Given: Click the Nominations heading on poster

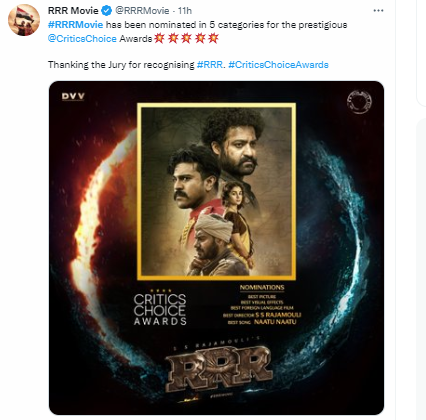Looking at the screenshot, I should (x=262, y=287).
